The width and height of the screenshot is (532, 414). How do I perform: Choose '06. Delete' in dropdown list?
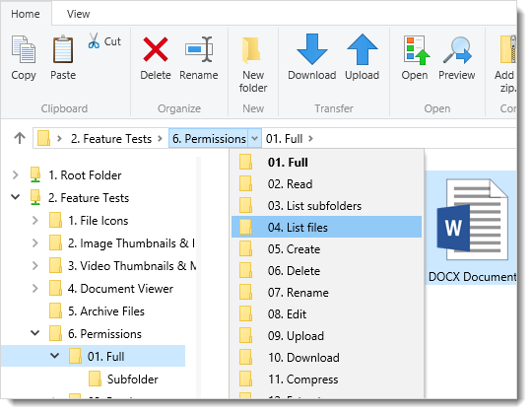(326, 271)
